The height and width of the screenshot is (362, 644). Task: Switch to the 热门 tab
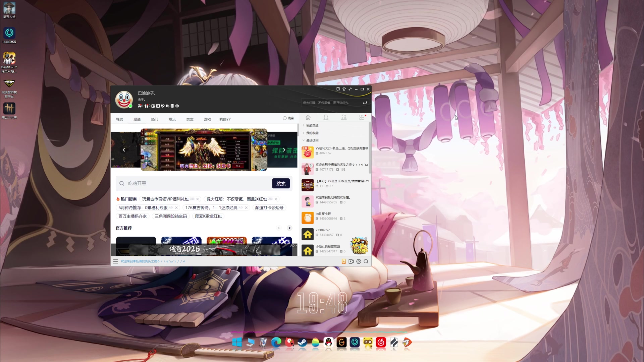155,119
